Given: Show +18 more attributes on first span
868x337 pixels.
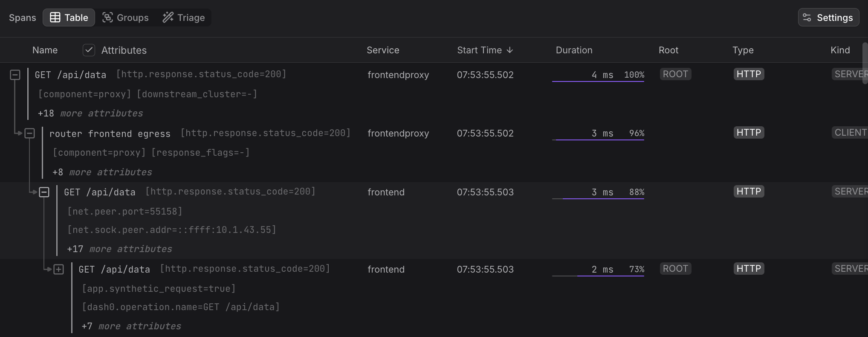Looking at the screenshot, I should click(90, 113).
